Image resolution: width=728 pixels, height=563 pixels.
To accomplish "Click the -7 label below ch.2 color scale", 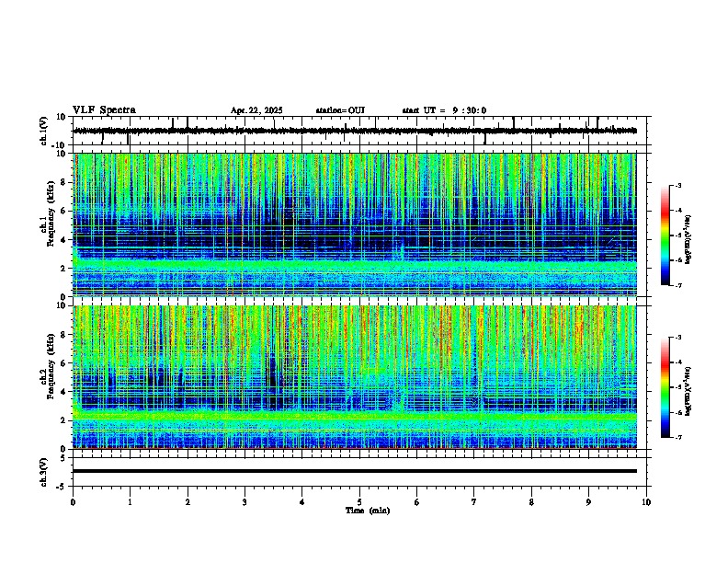I will [x=677, y=437].
